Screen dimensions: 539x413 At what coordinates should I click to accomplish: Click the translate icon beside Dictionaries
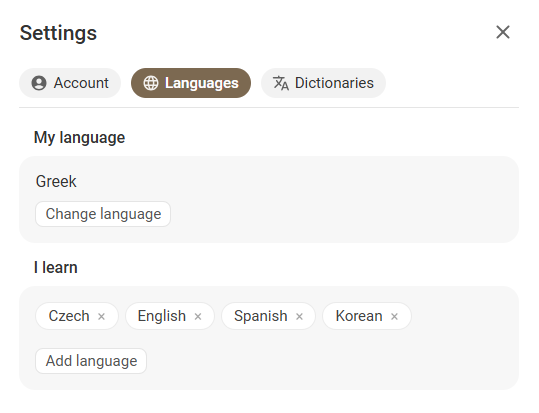281,83
